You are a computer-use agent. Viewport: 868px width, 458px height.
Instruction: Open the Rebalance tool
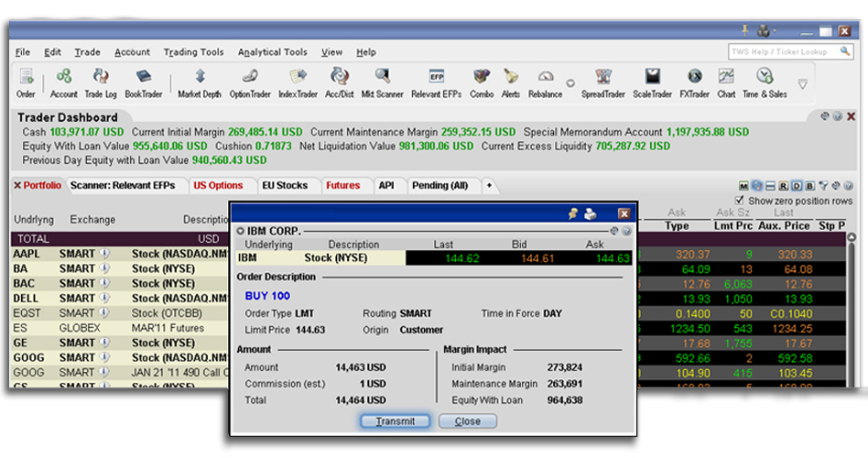[546, 83]
